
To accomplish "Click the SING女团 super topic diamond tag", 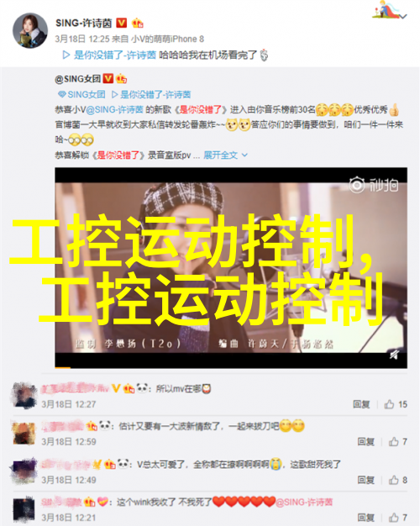I will (81, 95).
